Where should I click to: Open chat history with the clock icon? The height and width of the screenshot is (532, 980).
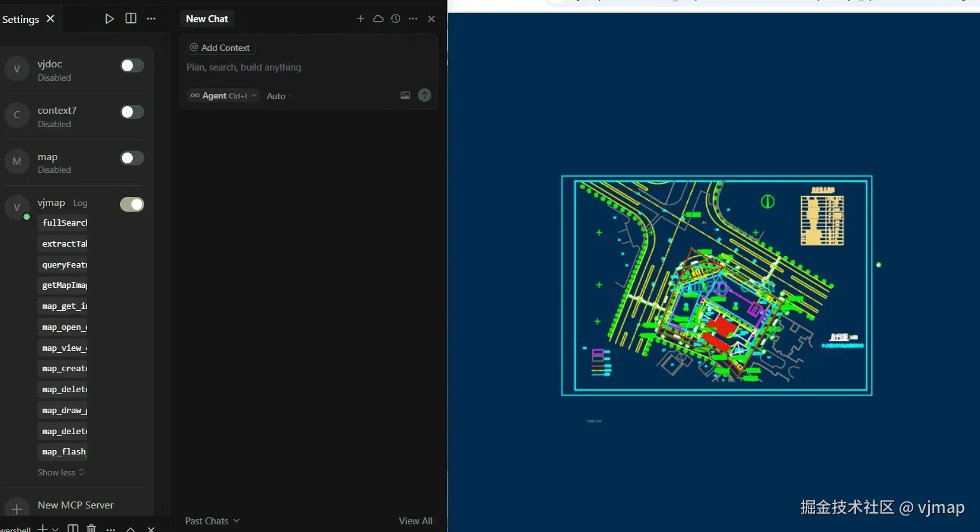(395, 18)
